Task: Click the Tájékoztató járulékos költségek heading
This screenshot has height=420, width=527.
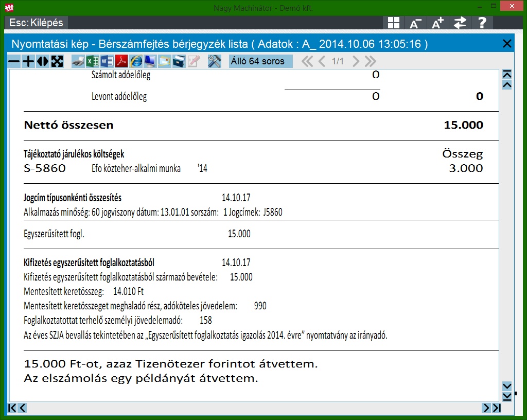Action: click(74, 154)
